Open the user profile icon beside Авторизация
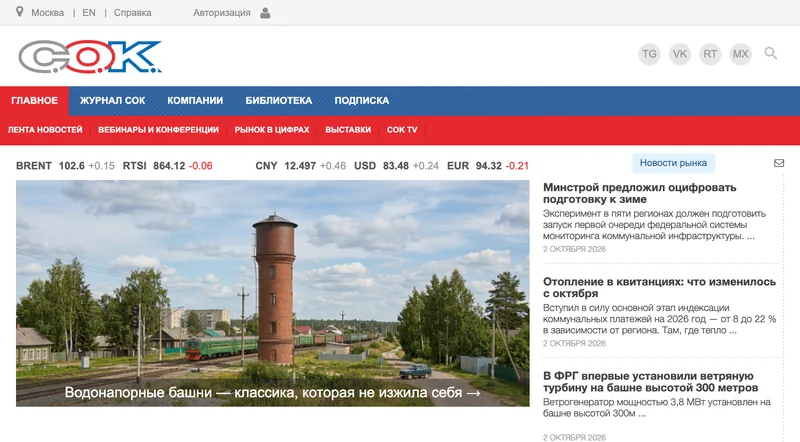The width and height of the screenshot is (800, 442). click(x=265, y=13)
